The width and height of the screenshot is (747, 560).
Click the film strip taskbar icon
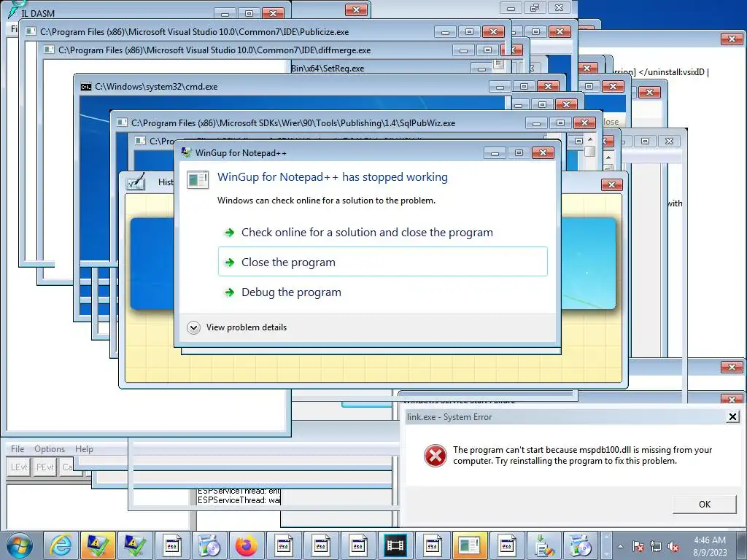(395, 545)
